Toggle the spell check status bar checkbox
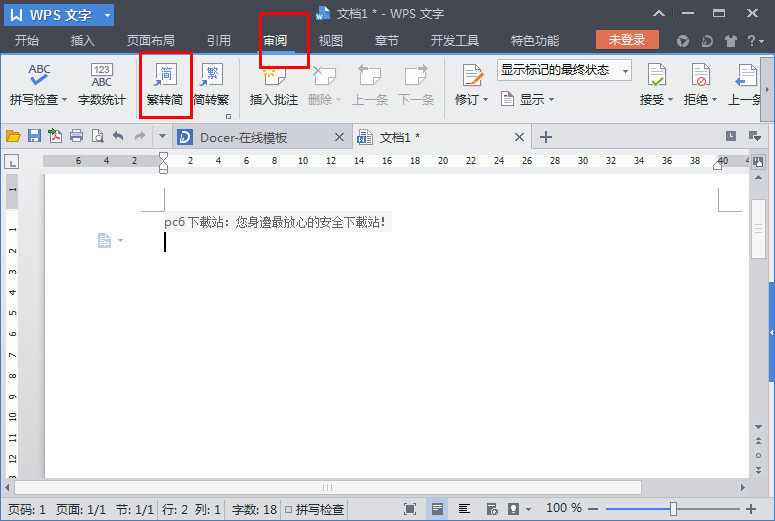Viewport: 775px width, 521px height. 289,510
